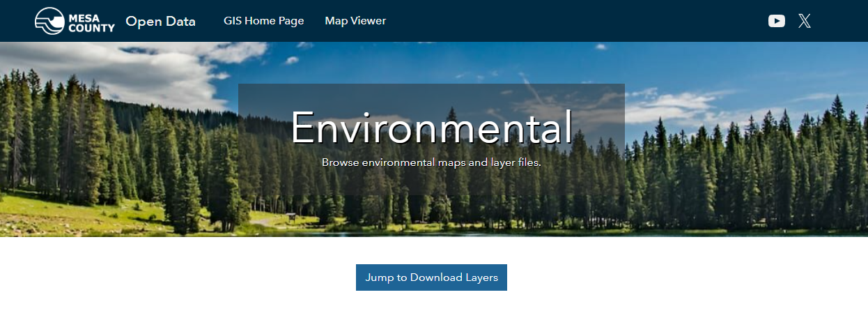Click the MESA COUNTY wordmark text

point(92,21)
